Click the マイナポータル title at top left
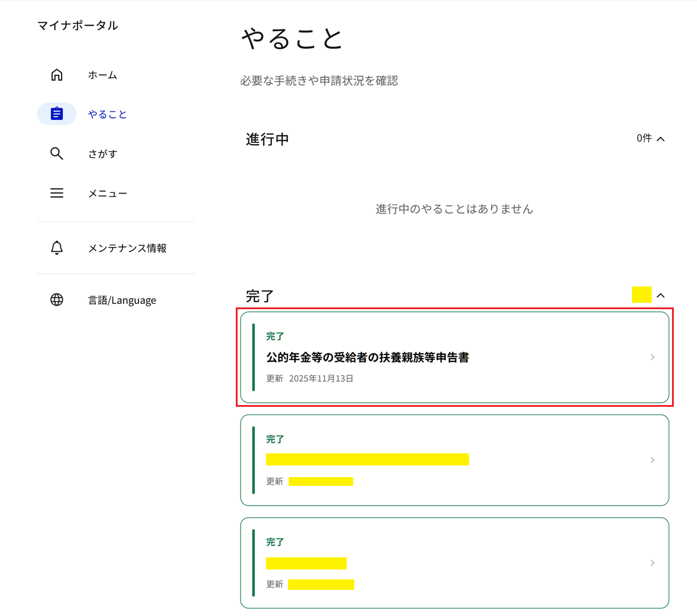Viewport: 697px width, 616px height. coord(78,26)
